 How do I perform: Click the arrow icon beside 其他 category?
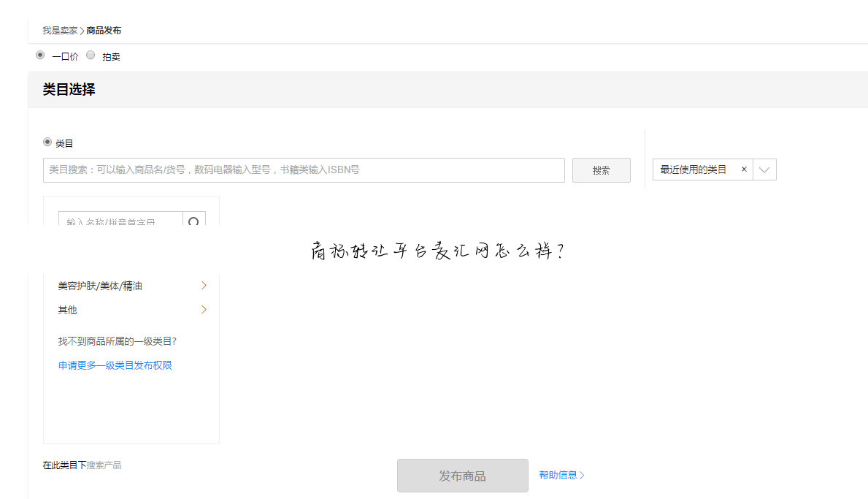coord(203,310)
